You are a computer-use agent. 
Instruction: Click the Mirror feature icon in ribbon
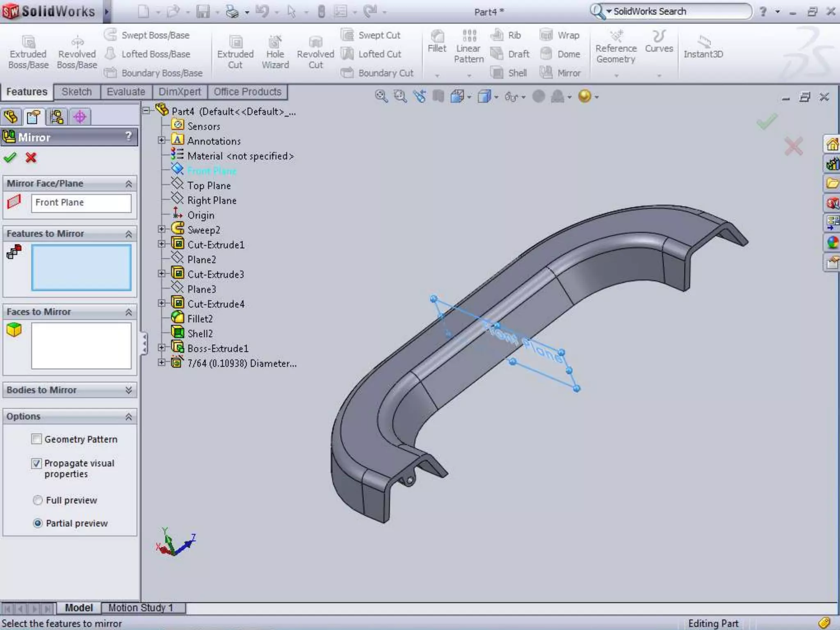pos(546,73)
